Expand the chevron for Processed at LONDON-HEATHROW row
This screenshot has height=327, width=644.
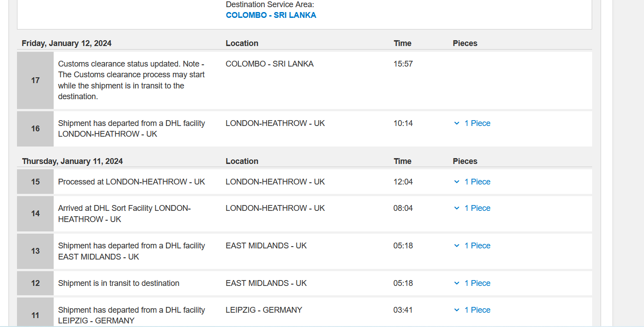pos(457,182)
